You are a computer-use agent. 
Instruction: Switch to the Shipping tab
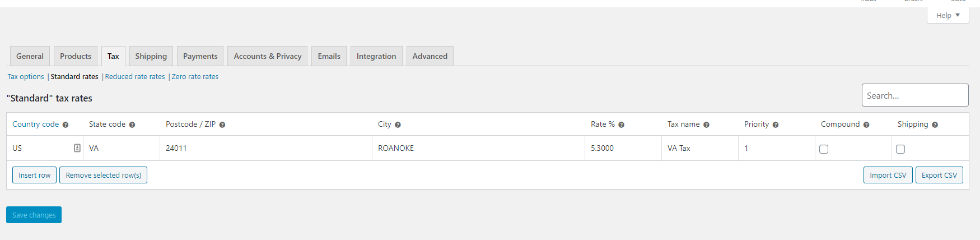(x=151, y=56)
